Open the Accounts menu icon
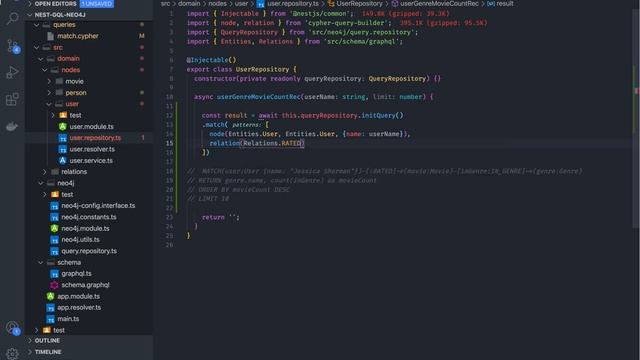The width and height of the screenshot is (640, 360). click(13, 328)
